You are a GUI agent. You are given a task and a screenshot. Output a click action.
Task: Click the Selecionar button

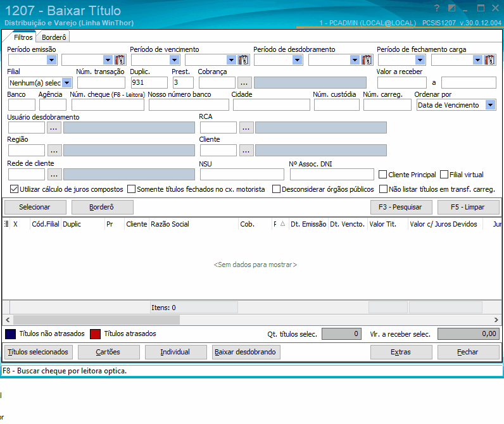point(35,207)
